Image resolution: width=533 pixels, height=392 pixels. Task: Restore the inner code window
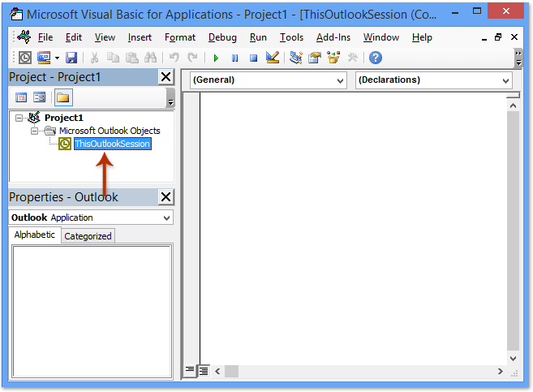[x=498, y=37]
